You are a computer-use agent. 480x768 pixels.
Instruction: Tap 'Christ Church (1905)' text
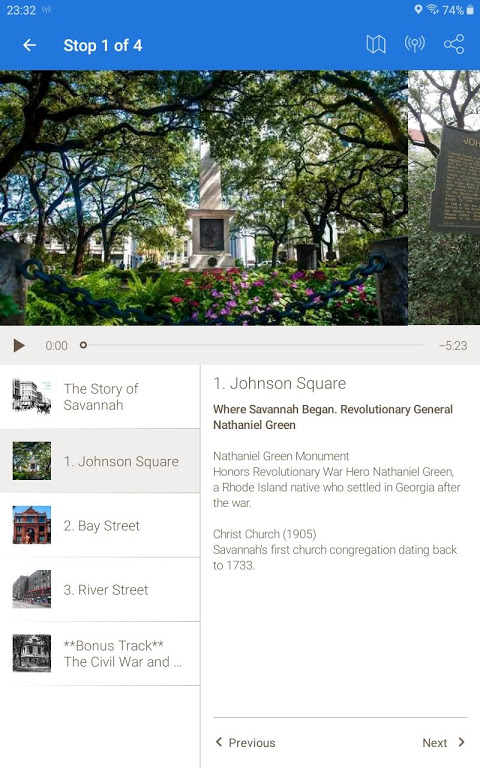(x=264, y=534)
